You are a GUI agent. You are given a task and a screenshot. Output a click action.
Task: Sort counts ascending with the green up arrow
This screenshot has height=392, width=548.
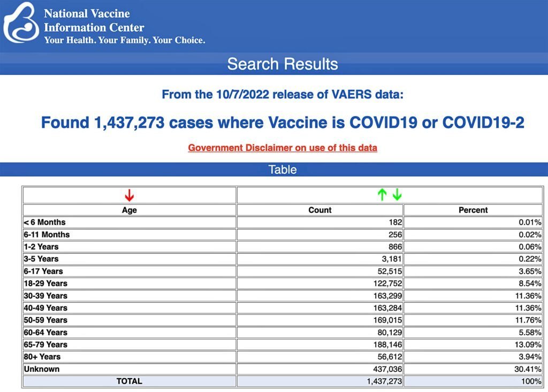tap(382, 195)
